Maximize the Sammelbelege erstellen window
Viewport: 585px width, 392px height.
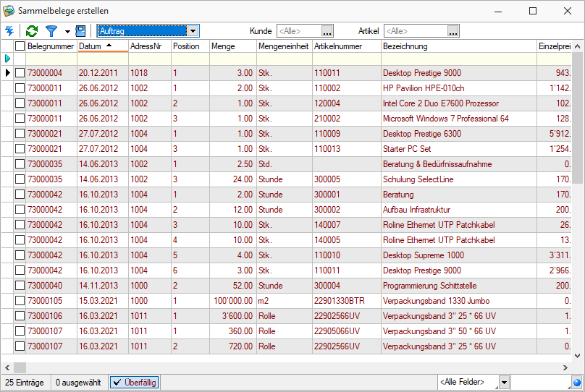pos(533,11)
